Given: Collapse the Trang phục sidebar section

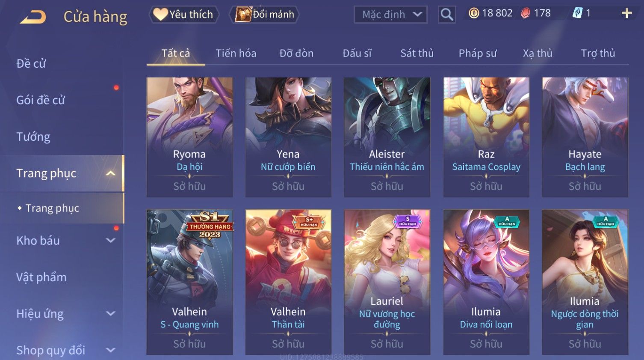Looking at the screenshot, I should [110, 173].
